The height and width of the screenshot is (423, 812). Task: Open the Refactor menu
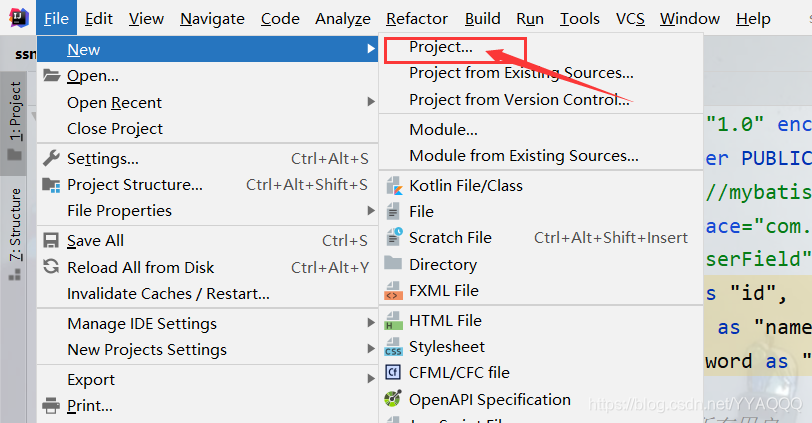pyautogui.click(x=417, y=18)
